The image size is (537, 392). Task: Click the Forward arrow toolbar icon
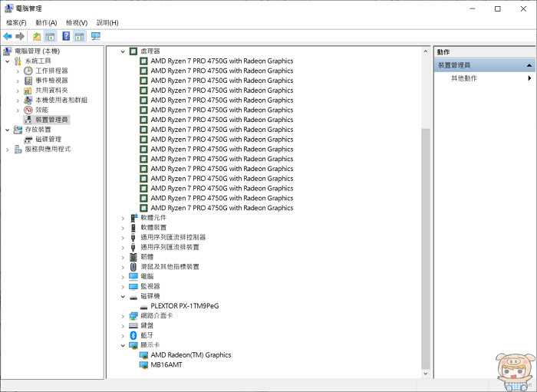(x=20, y=36)
